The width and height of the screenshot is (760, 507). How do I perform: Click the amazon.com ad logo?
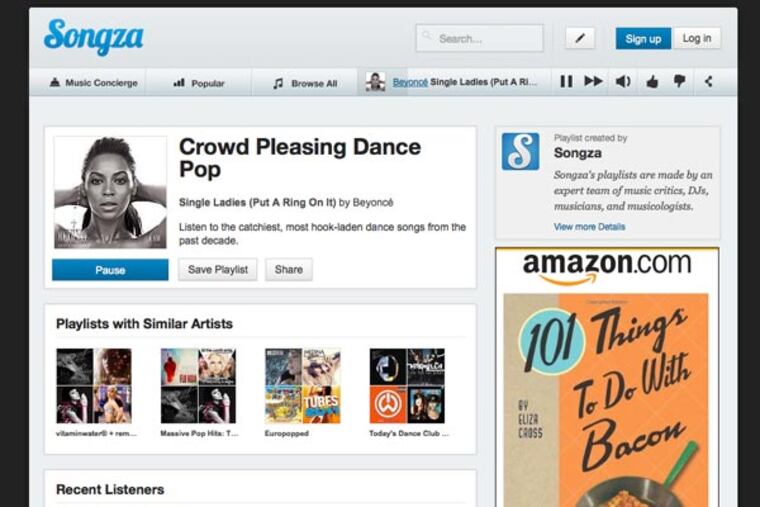(607, 267)
